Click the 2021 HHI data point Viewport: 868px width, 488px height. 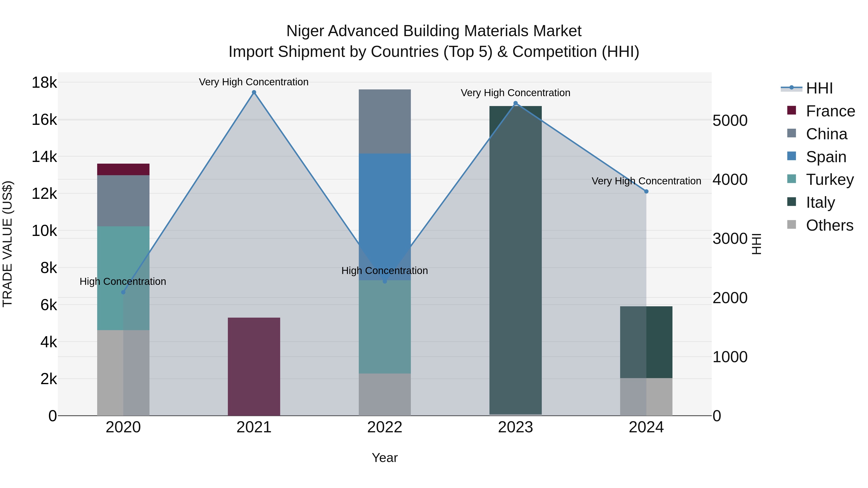(254, 92)
